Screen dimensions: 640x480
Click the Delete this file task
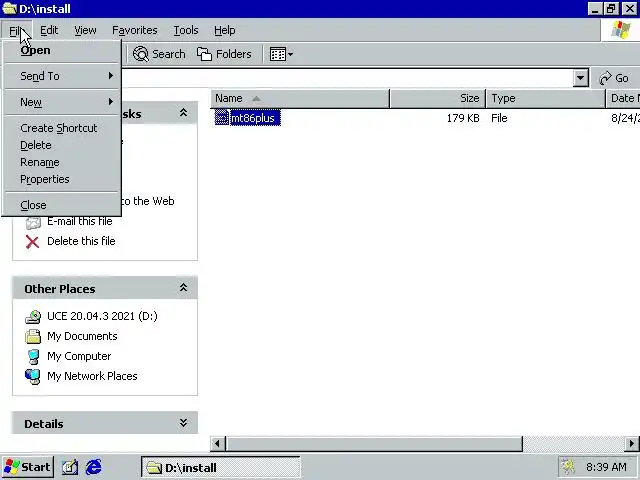(81, 241)
